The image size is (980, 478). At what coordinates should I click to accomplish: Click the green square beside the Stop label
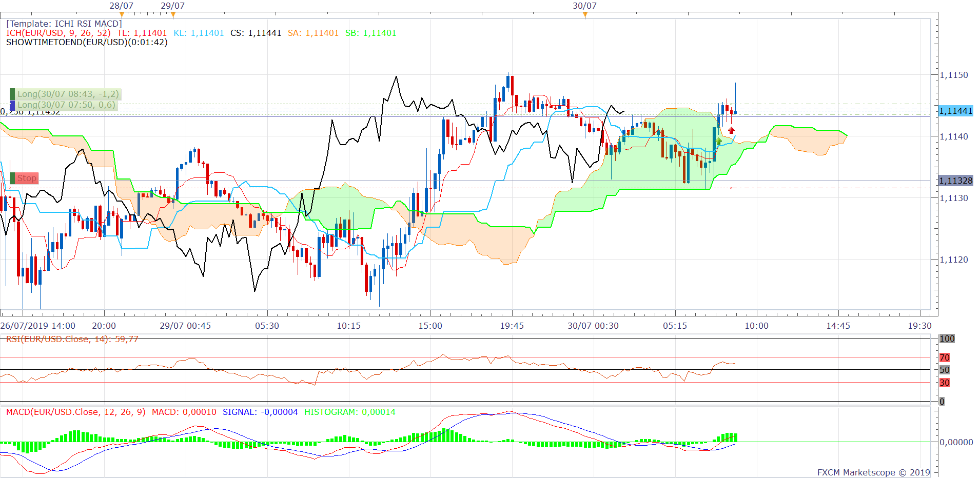(x=12, y=178)
